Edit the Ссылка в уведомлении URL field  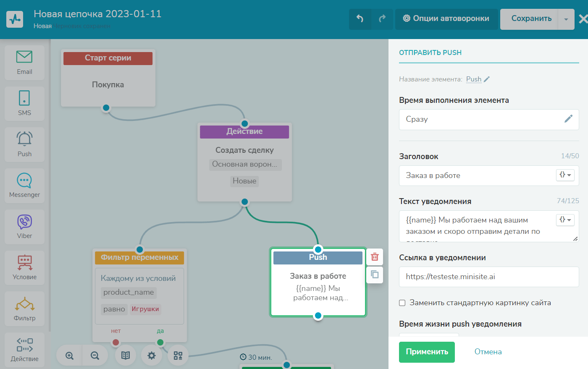click(488, 277)
